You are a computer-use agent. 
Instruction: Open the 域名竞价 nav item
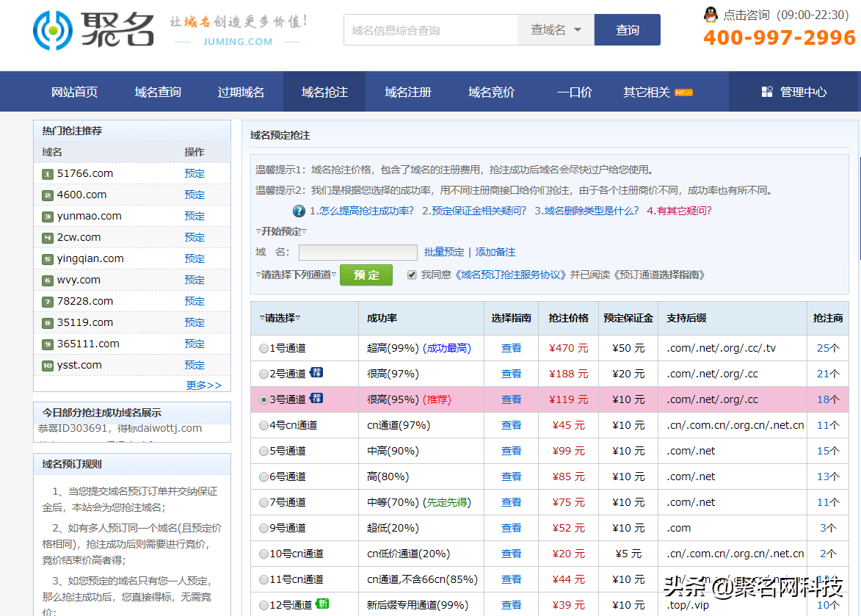(x=491, y=92)
